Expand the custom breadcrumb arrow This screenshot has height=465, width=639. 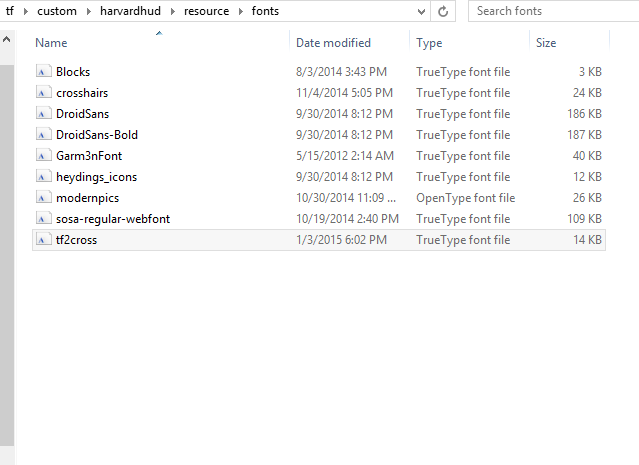pyautogui.click(x=89, y=11)
